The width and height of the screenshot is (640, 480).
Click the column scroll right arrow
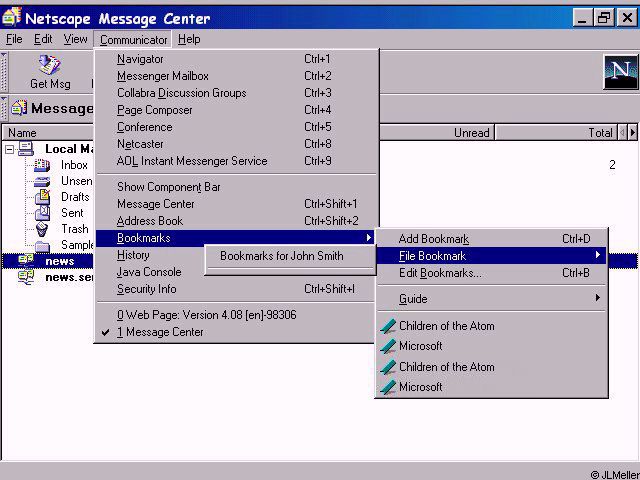click(x=633, y=132)
